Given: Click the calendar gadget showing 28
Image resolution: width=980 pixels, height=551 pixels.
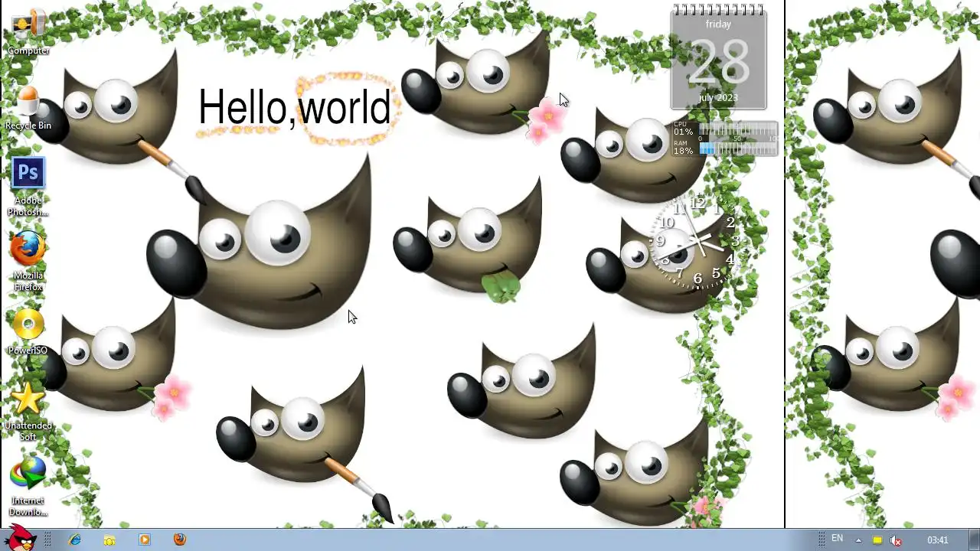Looking at the screenshot, I should [x=718, y=57].
